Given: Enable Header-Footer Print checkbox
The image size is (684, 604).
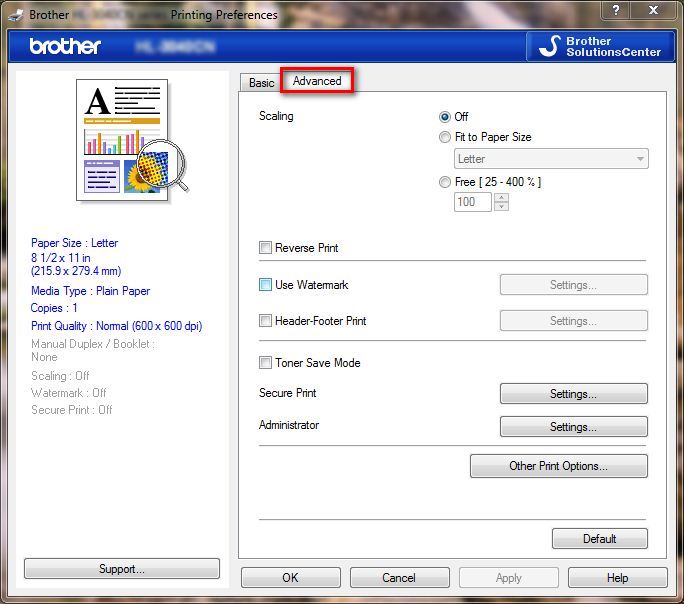Looking at the screenshot, I should 266,321.
